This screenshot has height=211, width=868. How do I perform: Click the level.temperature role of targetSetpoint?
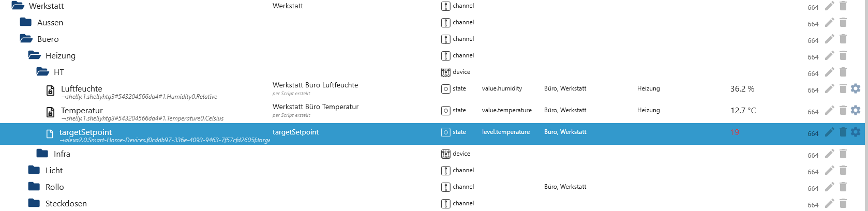click(505, 132)
